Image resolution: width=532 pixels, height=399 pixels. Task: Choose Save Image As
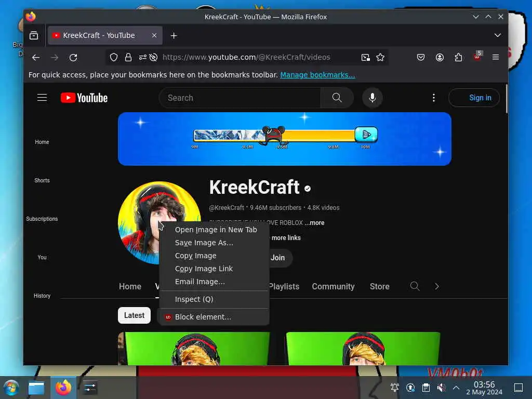[x=215, y=243]
